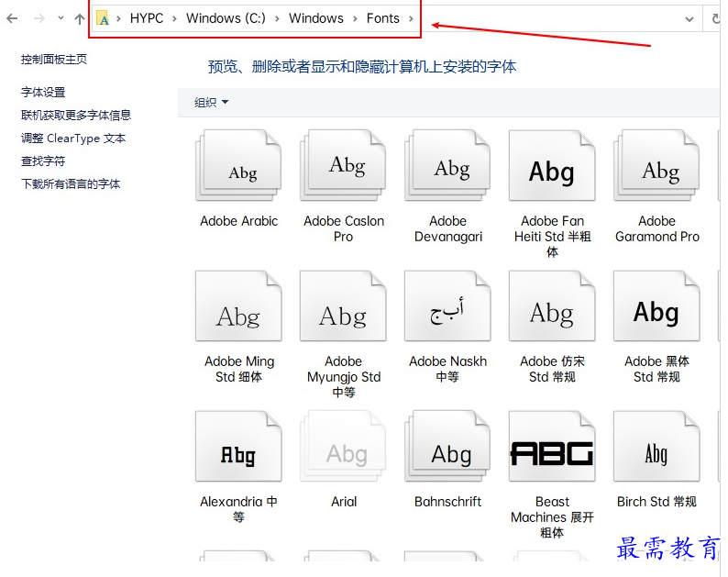The image size is (728, 577).
Task: Open address bar history dropdown
Action: (x=689, y=19)
